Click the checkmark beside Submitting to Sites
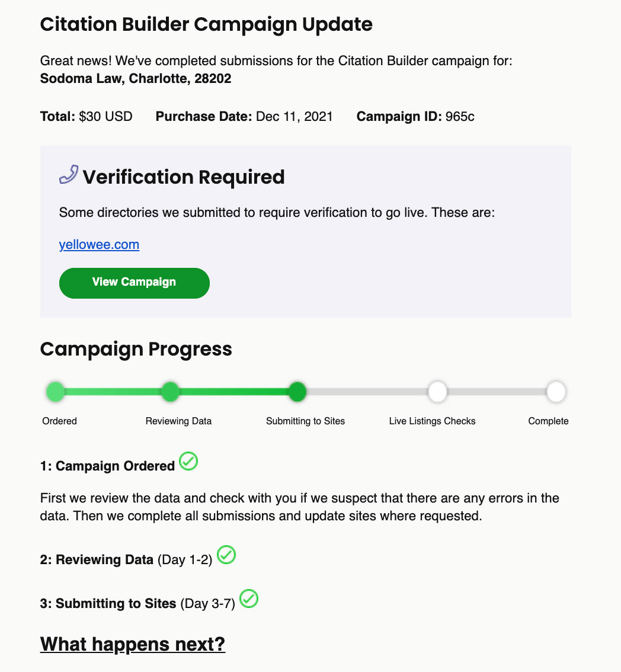Image resolution: width=621 pixels, height=672 pixels. [249, 599]
